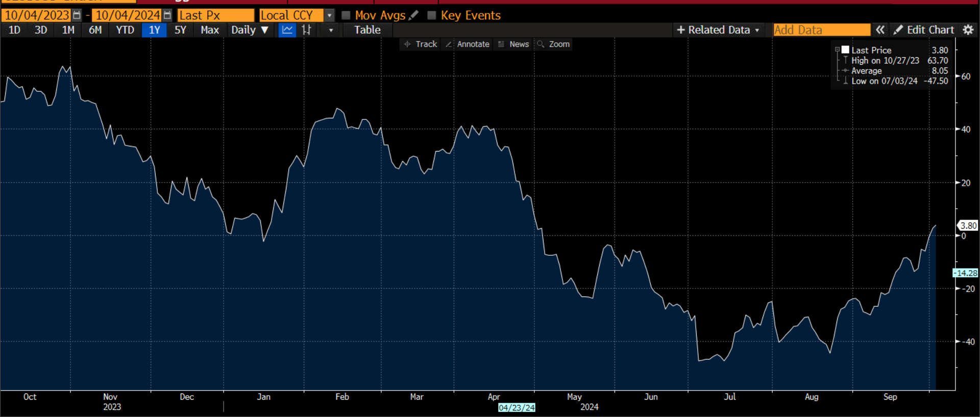Click the Local CCY currency field
This screenshot has width=980, height=417.
[291, 15]
